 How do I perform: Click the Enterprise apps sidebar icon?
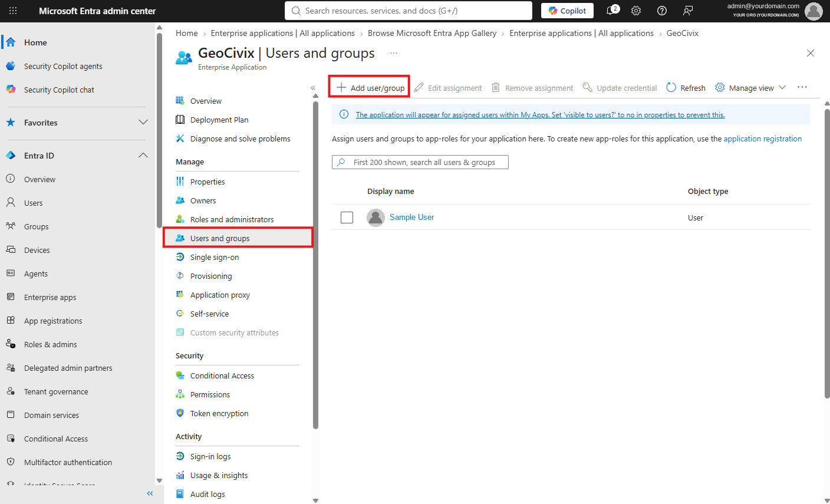11,297
